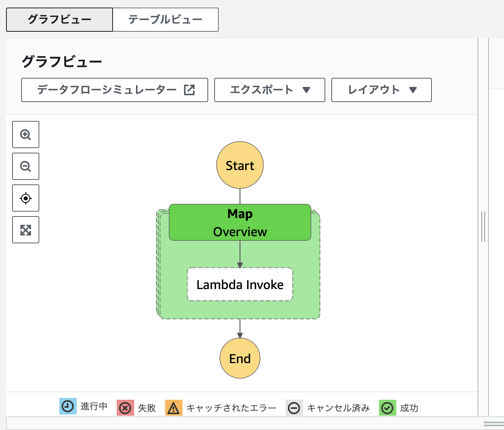Screen dimensions: 504x430
Task: Expand the Map Overview state group
Action: click(240, 222)
